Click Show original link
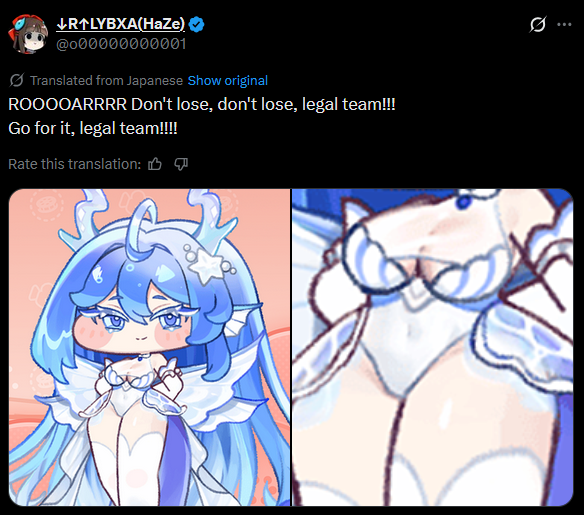584x515 pixels. pos(228,80)
